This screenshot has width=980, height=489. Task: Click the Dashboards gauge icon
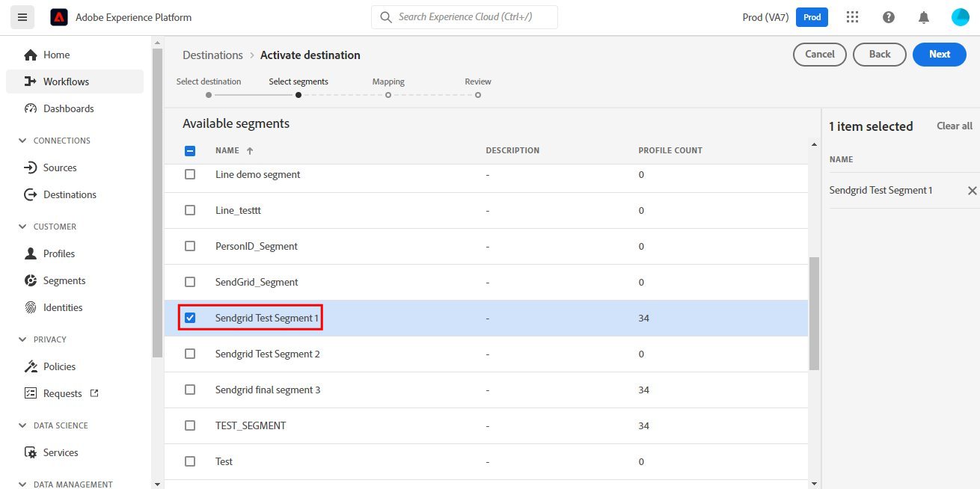(x=31, y=108)
